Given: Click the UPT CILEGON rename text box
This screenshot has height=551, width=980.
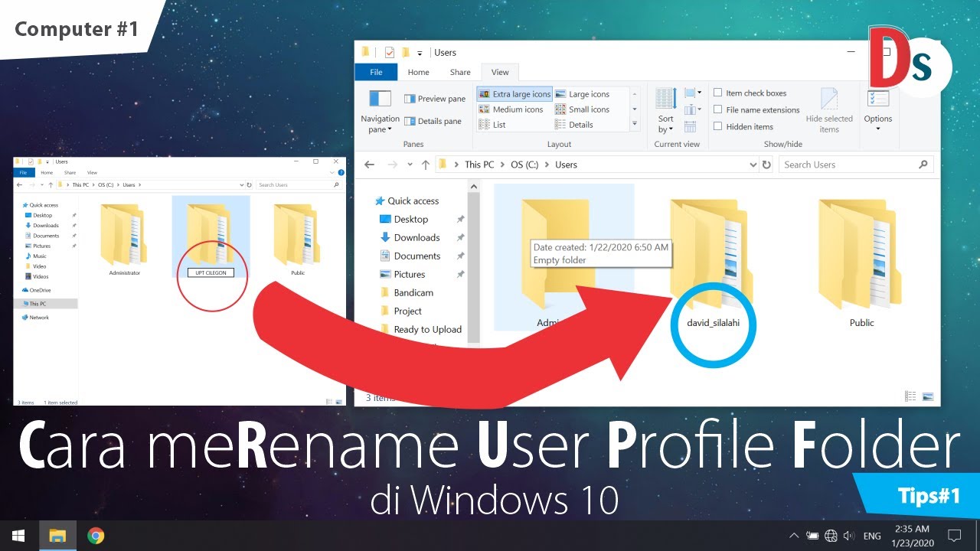Looking at the screenshot, I should pyautogui.click(x=211, y=272).
